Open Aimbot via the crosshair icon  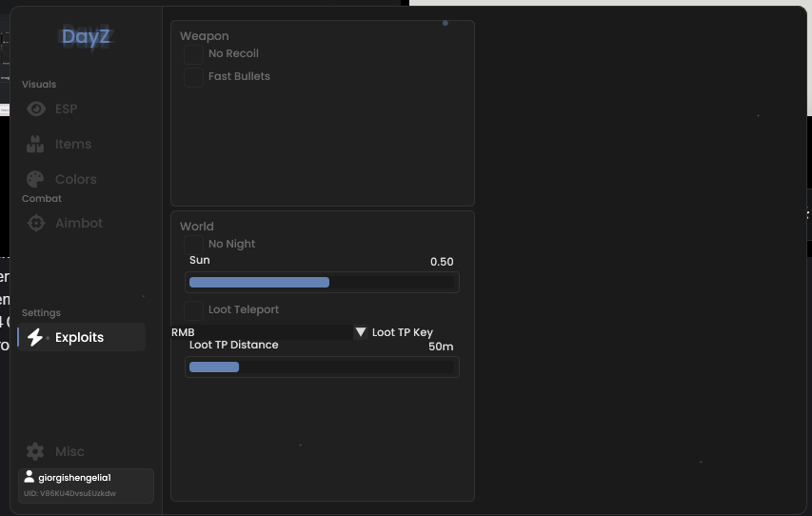coord(36,224)
